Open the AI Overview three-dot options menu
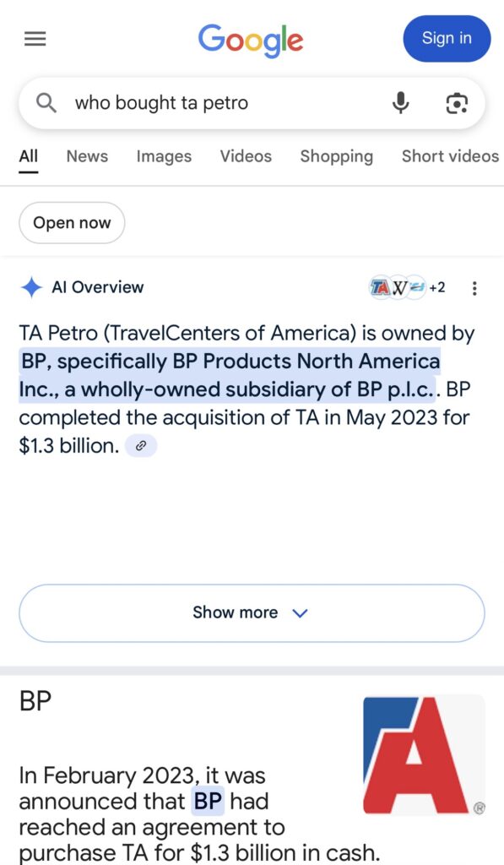 point(474,288)
